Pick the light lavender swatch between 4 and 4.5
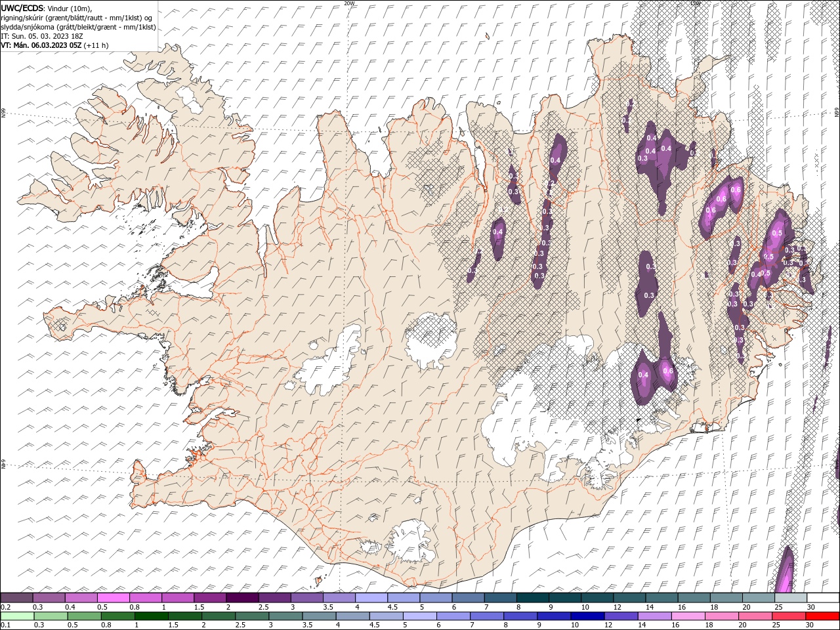Image resolution: width=840 pixels, height=630 pixels. click(371, 598)
